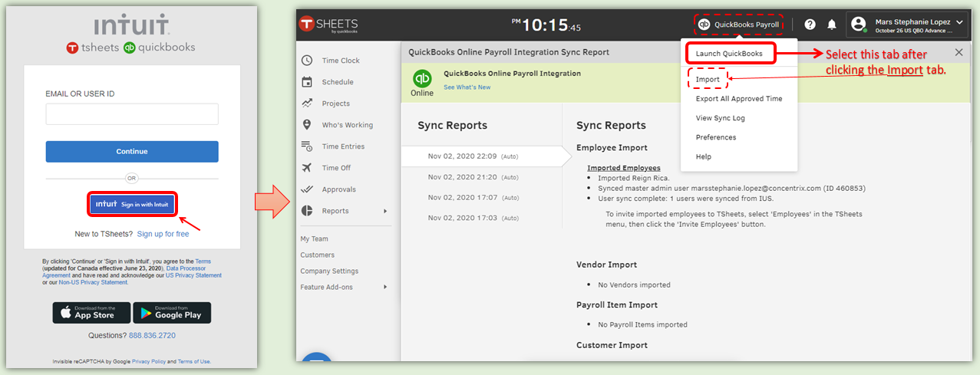Select Export All Approved Time option
The image size is (980, 375).
(738, 99)
